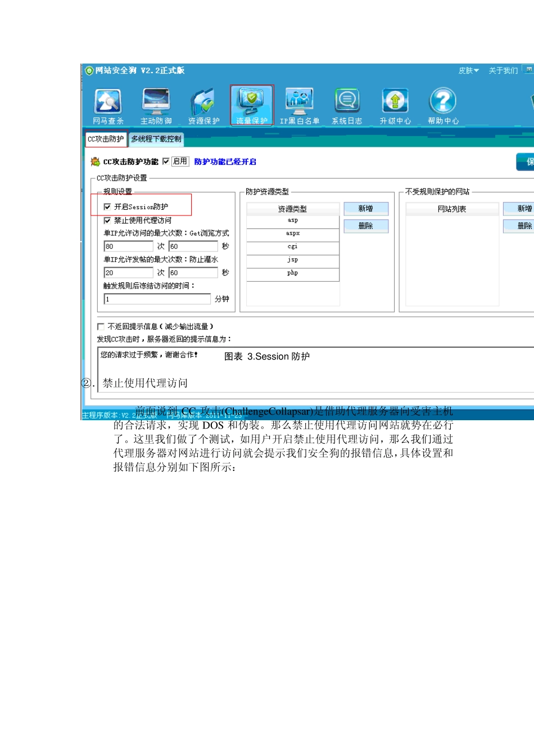Edit max post count field showing 20

pos(128,273)
